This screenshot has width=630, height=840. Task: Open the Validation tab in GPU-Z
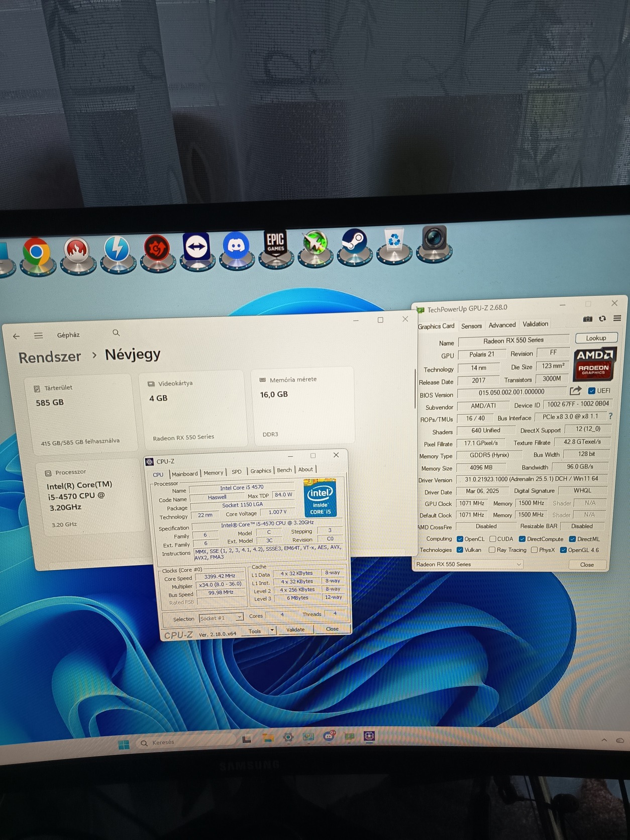point(535,324)
